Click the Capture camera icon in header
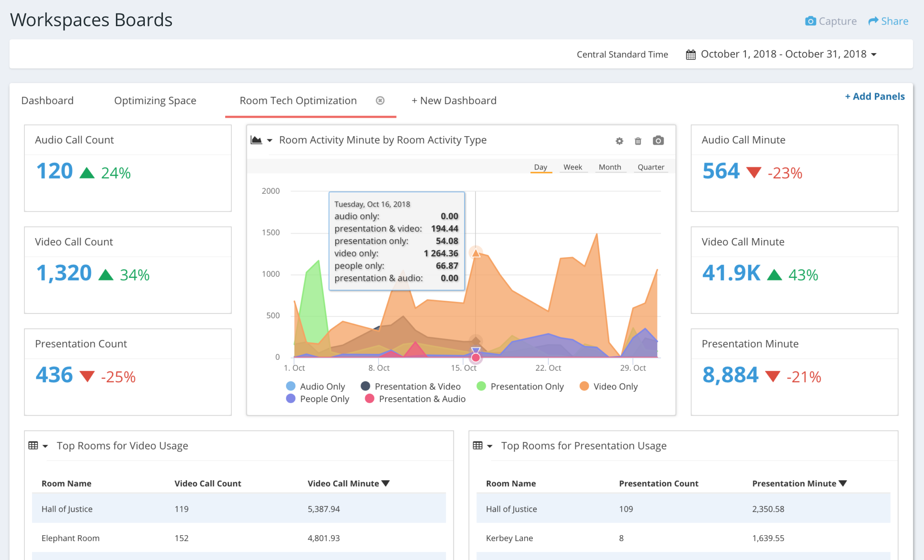The height and width of the screenshot is (560, 924). coord(810,21)
